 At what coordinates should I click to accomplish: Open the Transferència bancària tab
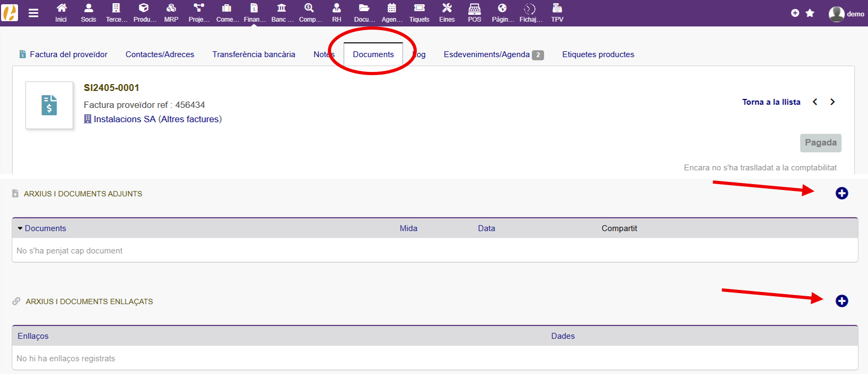pos(254,54)
